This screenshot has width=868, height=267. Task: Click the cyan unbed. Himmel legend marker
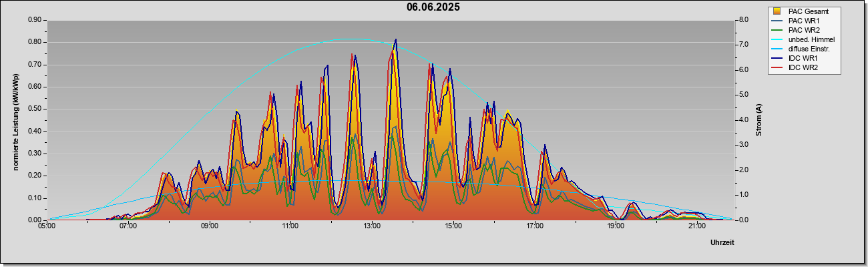click(777, 39)
